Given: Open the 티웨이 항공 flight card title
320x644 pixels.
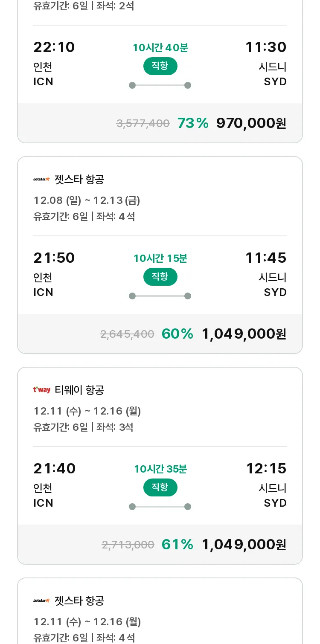Looking at the screenshot, I should tap(79, 390).
